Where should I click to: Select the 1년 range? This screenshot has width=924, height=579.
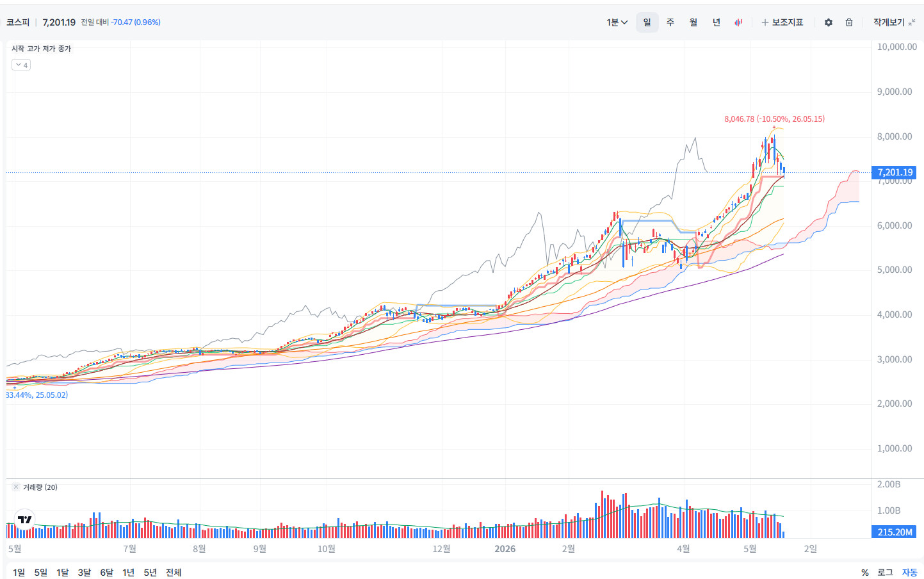click(128, 572)
